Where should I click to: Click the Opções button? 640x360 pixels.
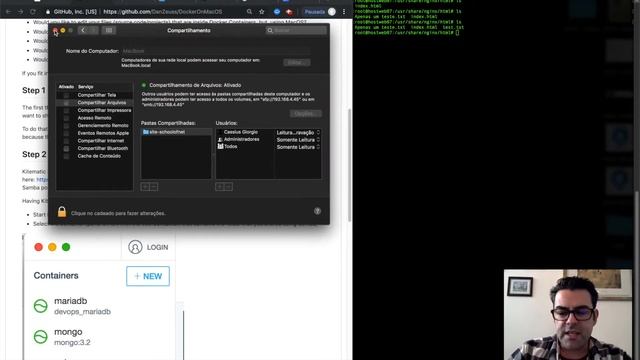click(x=306, y=113)
